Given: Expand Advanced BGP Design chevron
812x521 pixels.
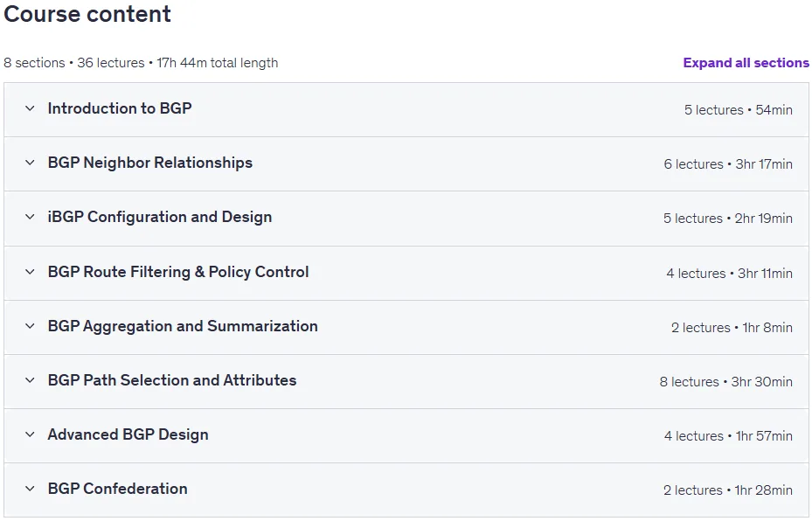Looking at the screenshot, I should point(30,434).
